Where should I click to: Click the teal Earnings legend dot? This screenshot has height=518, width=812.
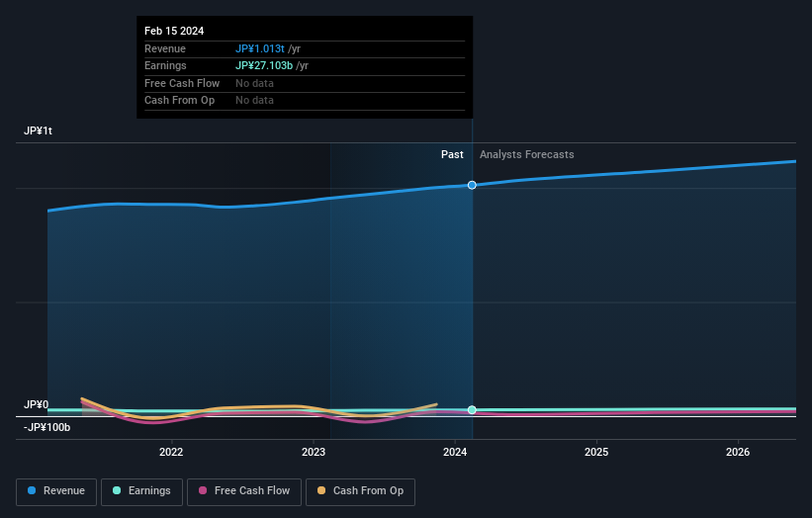coord(117,490)
